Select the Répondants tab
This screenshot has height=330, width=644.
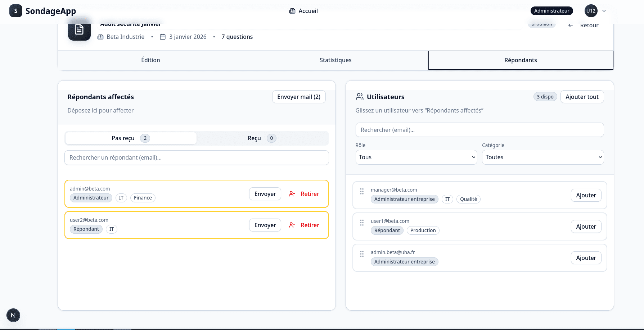521,60
